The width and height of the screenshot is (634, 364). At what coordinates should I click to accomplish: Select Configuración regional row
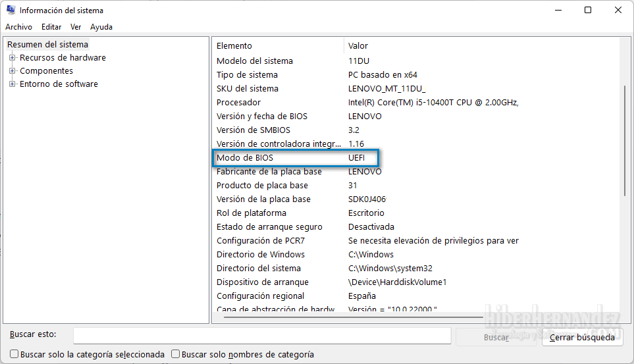click(415, 296)
